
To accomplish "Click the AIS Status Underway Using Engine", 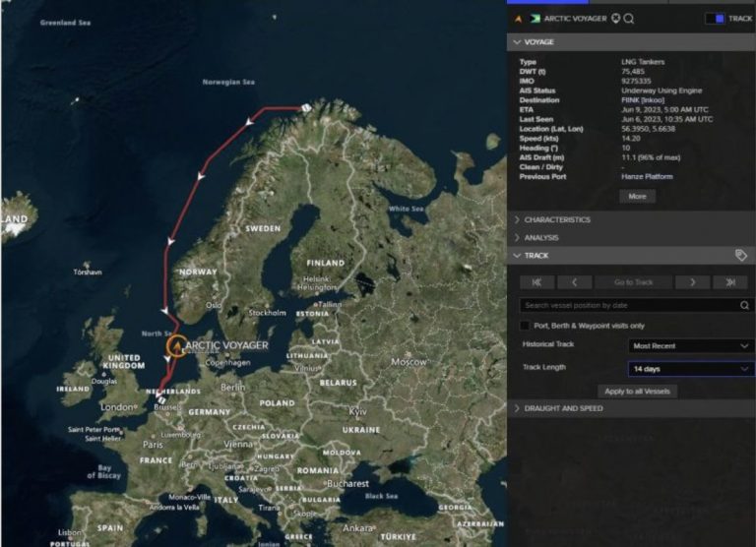I will [661, 91].
